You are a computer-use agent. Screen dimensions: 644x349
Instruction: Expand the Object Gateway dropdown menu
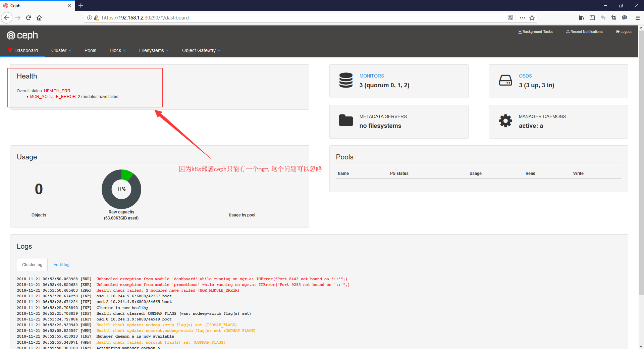[201, 50]
